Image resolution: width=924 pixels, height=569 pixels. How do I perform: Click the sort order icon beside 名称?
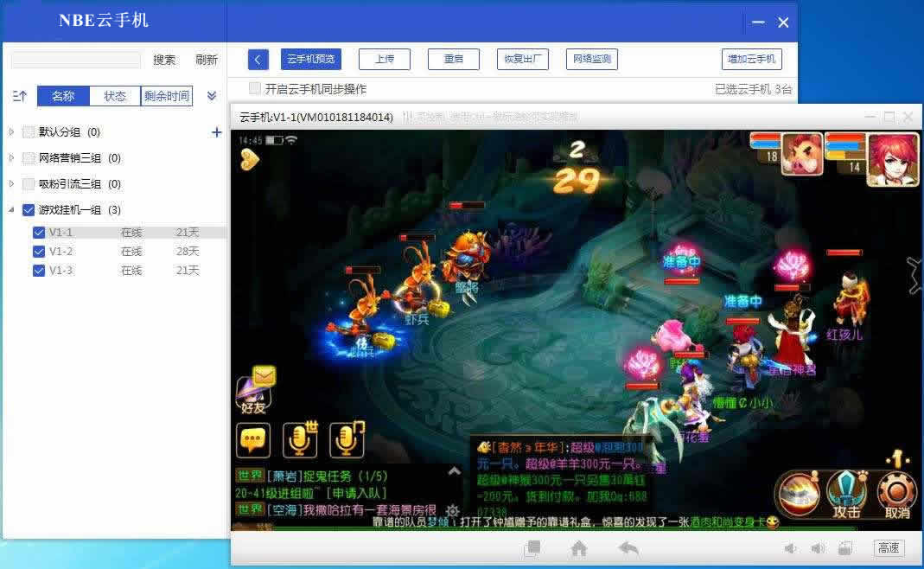coord(19,95)
